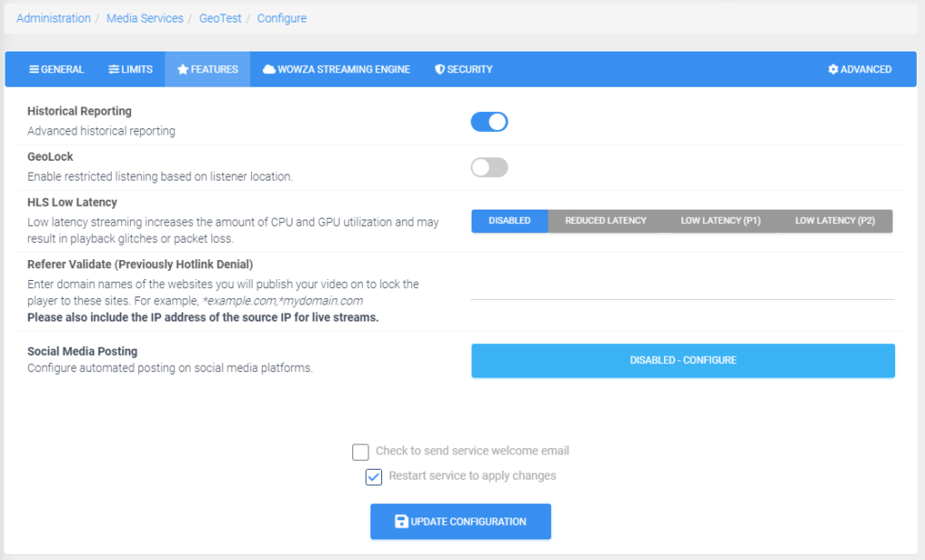Click the Referer Validate (Previously Hotlink Denial) heading
The height and width of the screenshot is (560, 925).
pyautogui.click(x=140, y=265)
